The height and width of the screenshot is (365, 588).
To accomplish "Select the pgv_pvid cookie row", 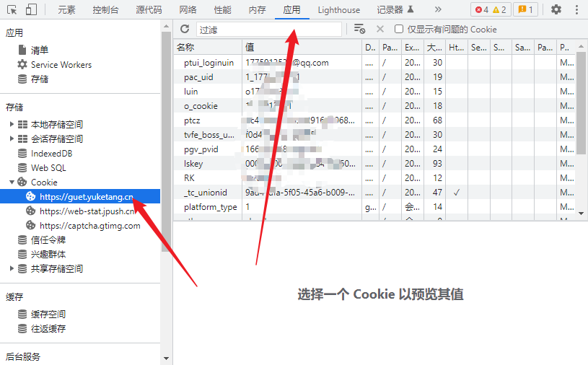I will 374,149.
